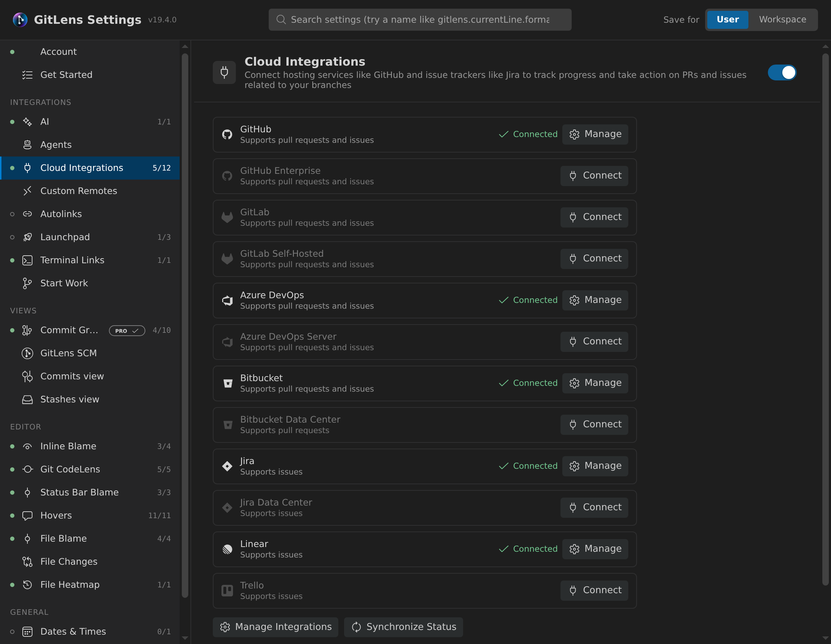Click the Linear icon in the Linear row
Image resolution: width=831 pixels, height=644 pixels.
[227, 549]
